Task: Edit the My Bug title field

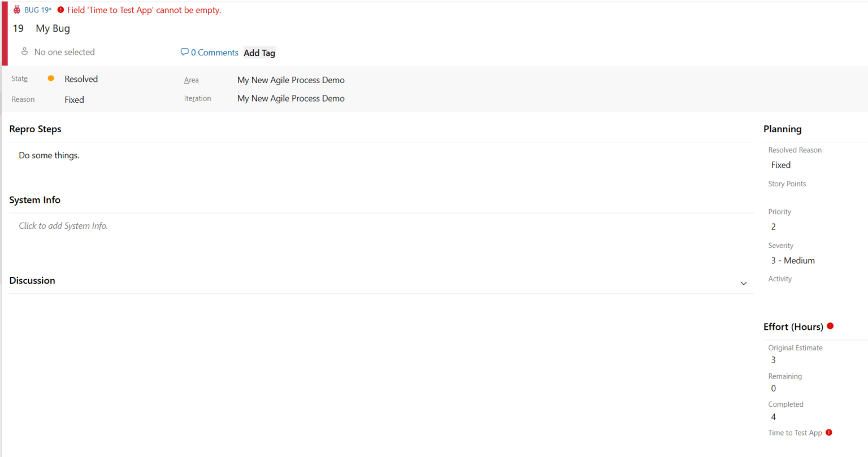Action: (53, 28)
